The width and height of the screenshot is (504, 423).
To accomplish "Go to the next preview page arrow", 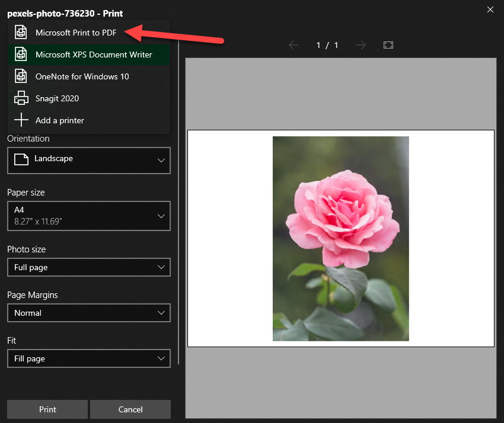I will [361, 45].
